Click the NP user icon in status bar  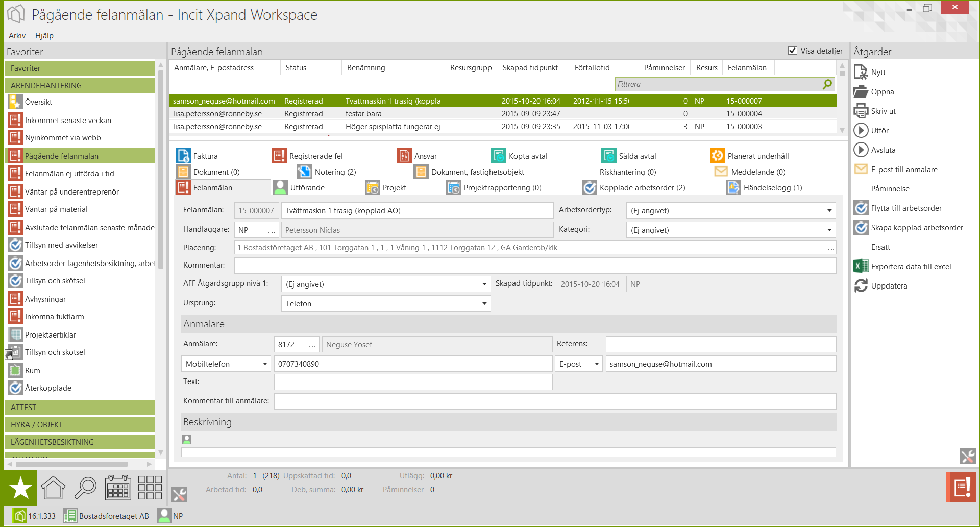[x=164, y=516]
